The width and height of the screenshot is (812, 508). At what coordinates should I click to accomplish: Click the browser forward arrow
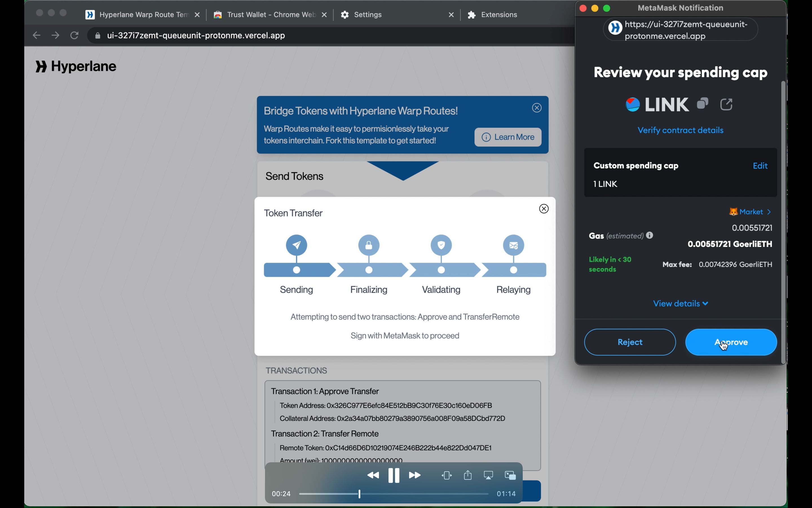56,35
